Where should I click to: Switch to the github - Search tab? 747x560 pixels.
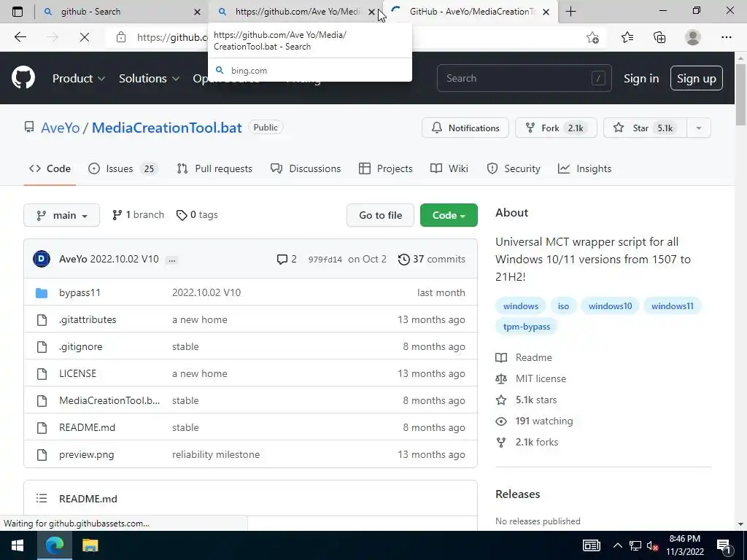click(122, 12)
